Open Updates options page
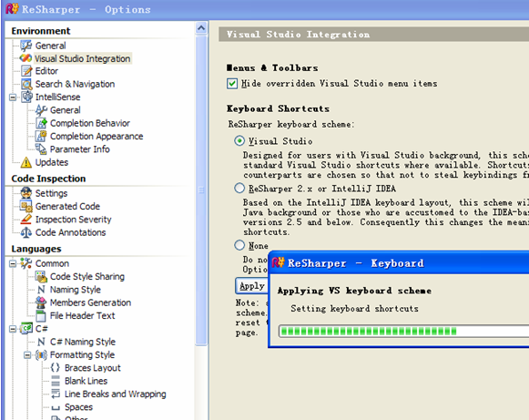The image size is (529, 420). point(52,162)
